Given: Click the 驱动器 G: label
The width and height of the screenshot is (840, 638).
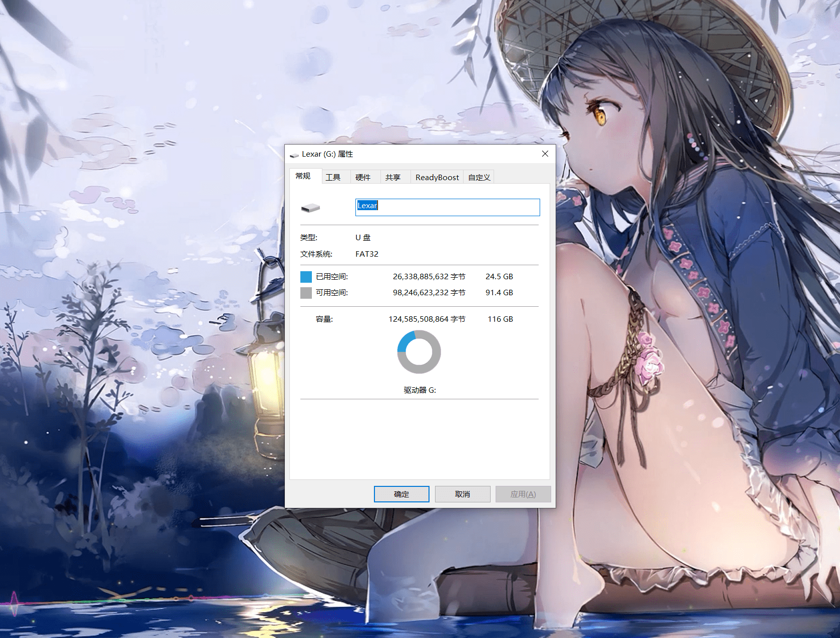Looking at the screenshot, I should (x=420, y=390).
